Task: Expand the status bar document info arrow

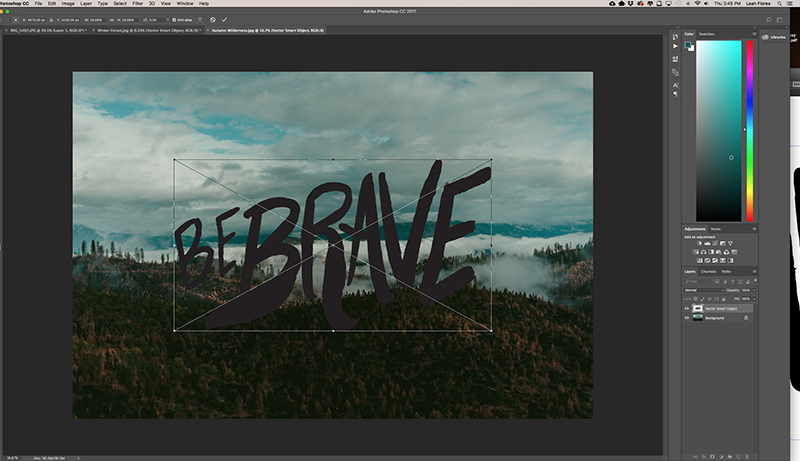Action: (x=79, y=458)
